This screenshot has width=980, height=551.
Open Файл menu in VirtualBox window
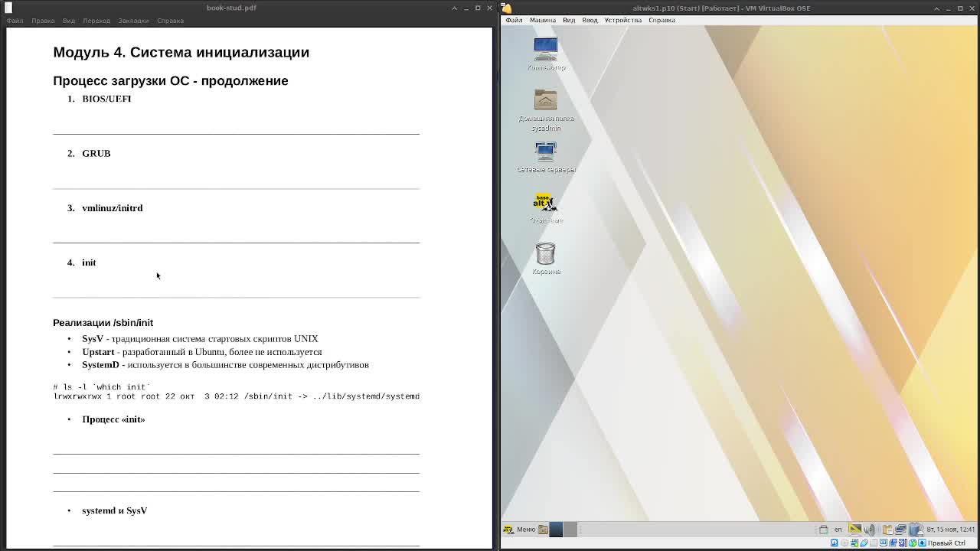pos(514,20)
